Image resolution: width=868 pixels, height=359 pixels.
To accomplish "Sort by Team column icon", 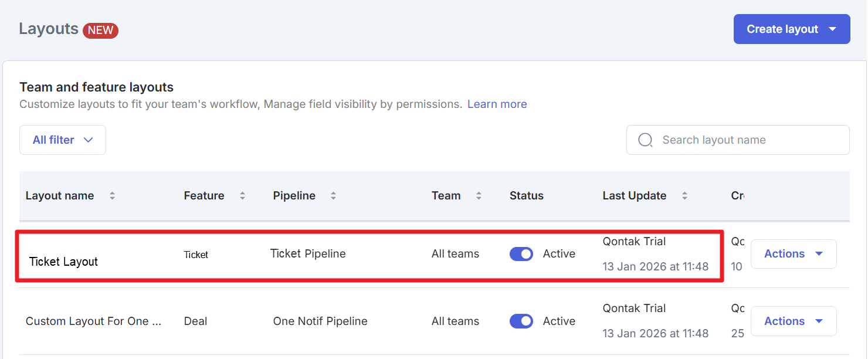I will tap(479, 196).
